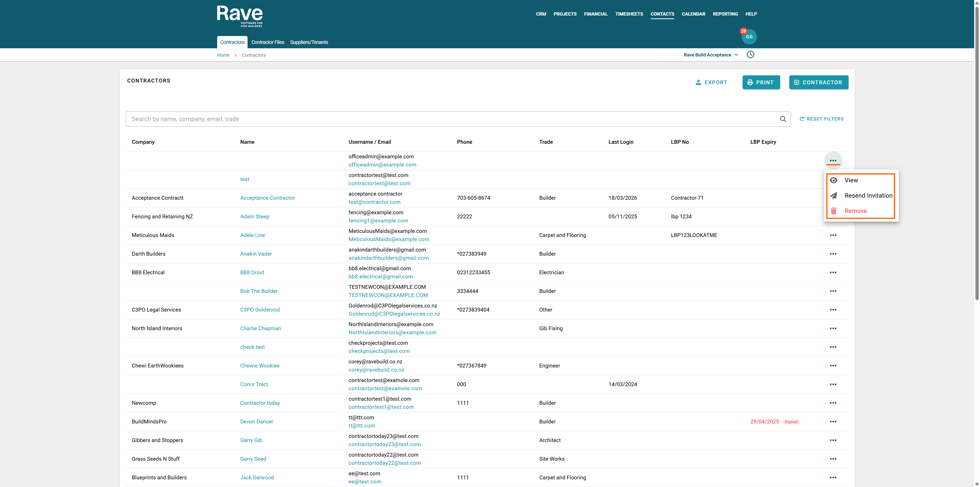Open the time-tracking clock icon
The image size is (980, 487).
pyautogui.click(x=750, y=54)
